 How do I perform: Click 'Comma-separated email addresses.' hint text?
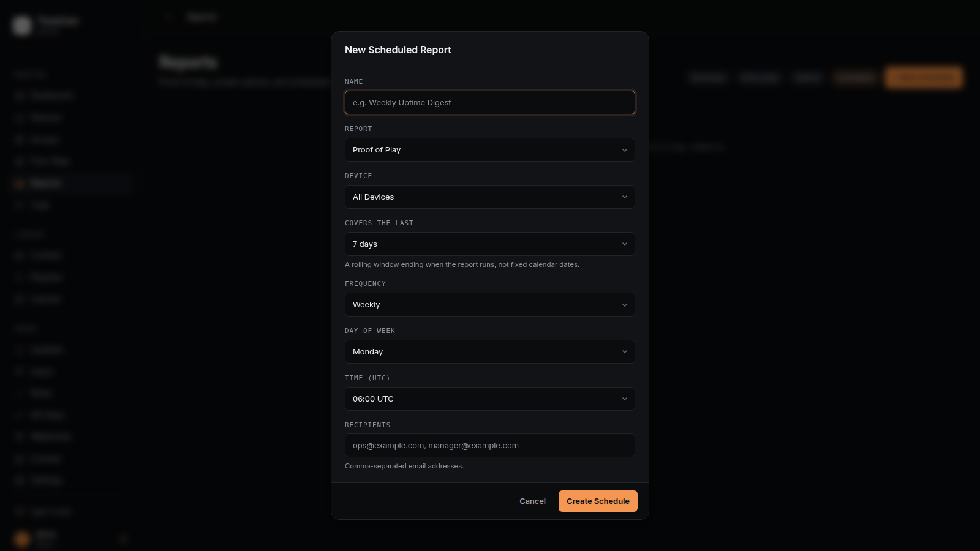coord(404,466)
